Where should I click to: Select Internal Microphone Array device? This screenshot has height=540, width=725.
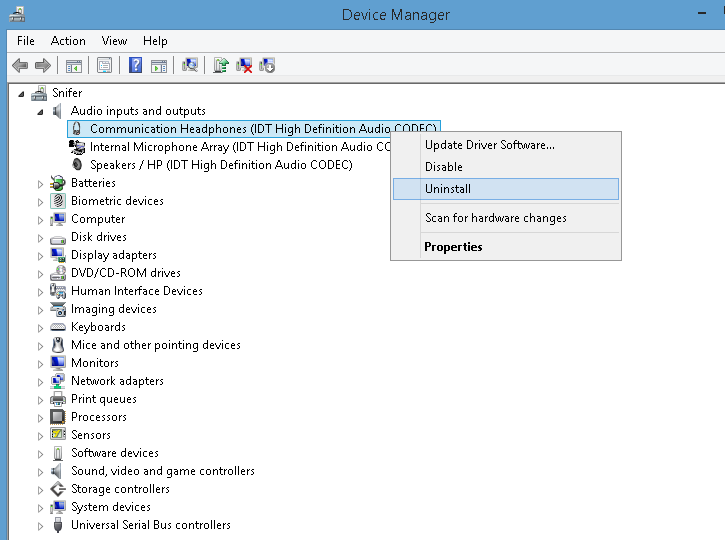[240, 147]
